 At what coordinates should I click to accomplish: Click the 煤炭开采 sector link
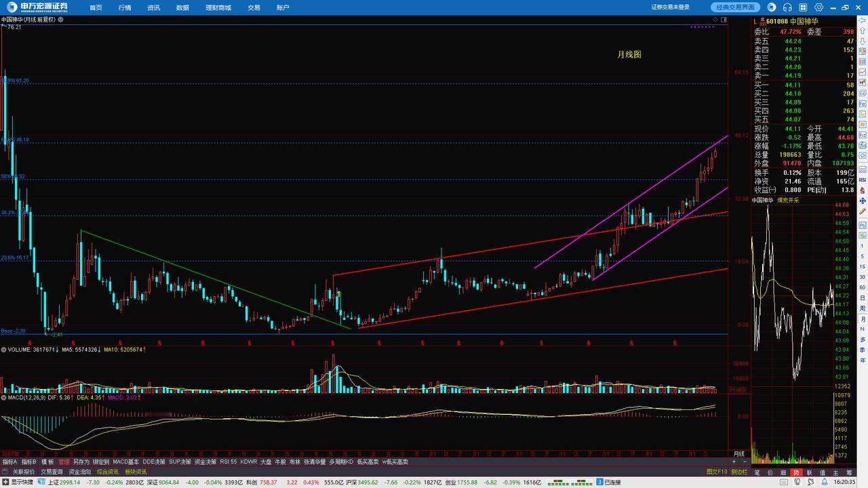[788, 201]
